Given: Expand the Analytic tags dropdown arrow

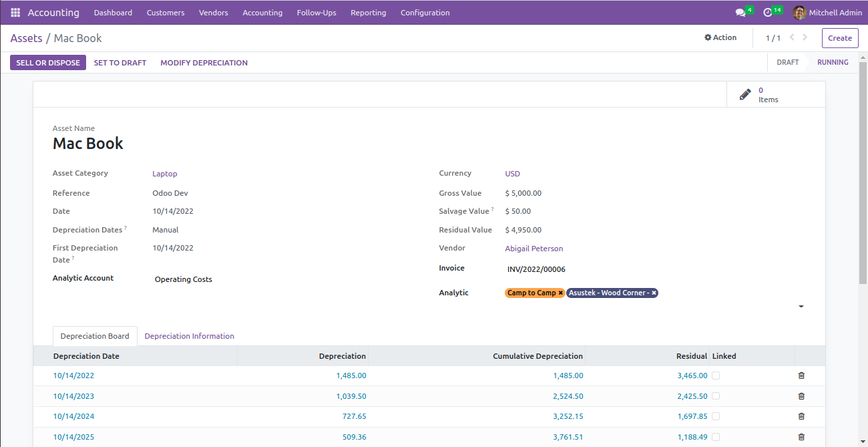Looking at the screenshot, I should click(801, 307).
